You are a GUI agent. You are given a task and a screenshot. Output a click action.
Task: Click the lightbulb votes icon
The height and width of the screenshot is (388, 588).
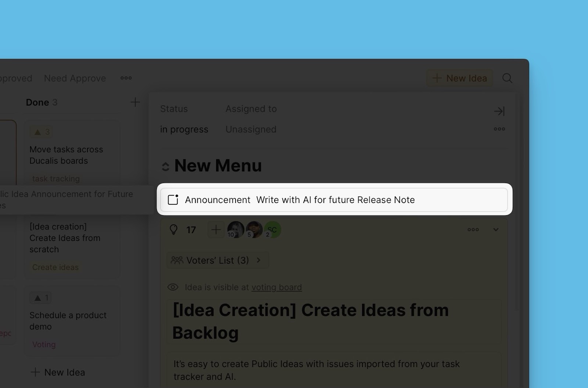(173, 230)
